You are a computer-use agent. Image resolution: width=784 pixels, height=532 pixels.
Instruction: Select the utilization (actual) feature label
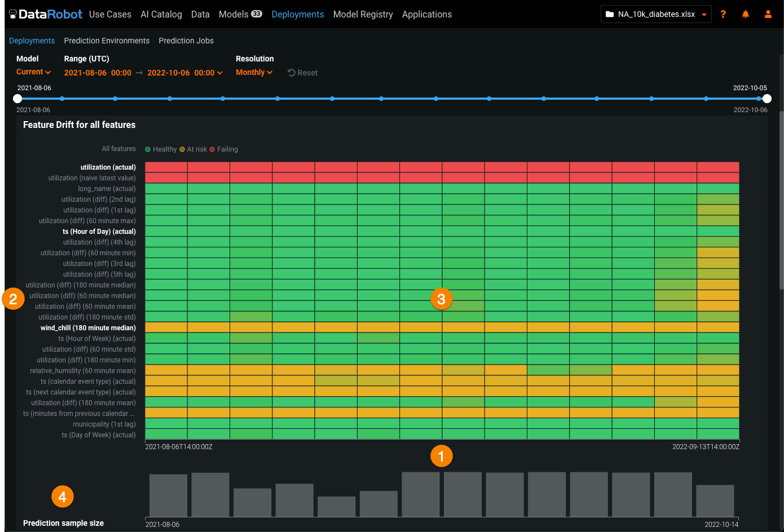108,167
